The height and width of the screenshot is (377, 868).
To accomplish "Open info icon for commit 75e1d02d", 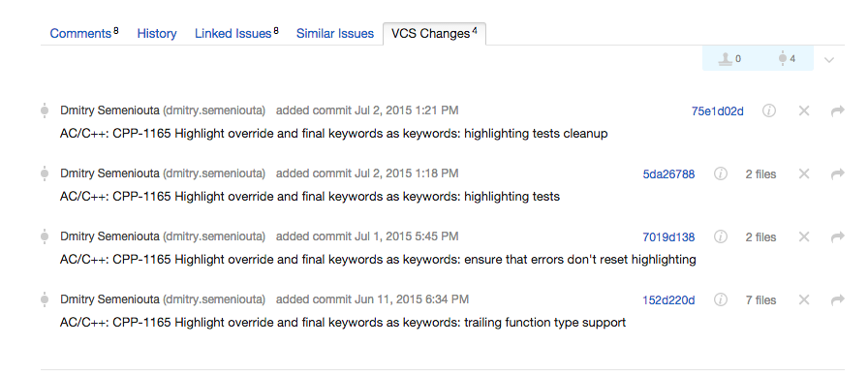I will (768, 110).
